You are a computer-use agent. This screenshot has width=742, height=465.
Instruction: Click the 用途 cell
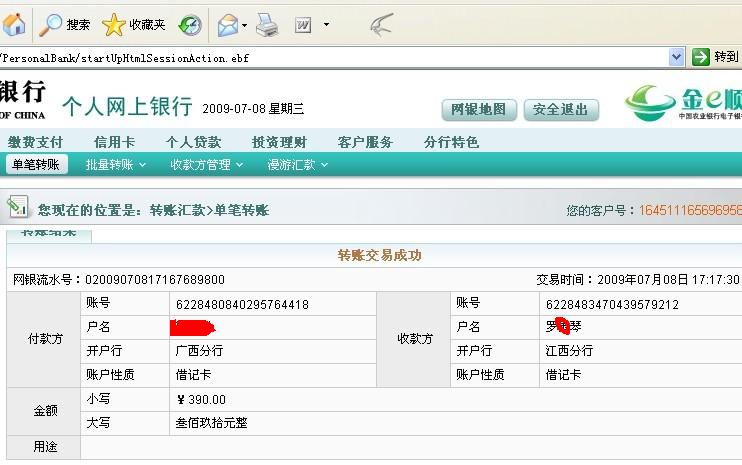[x=44, y=447]
